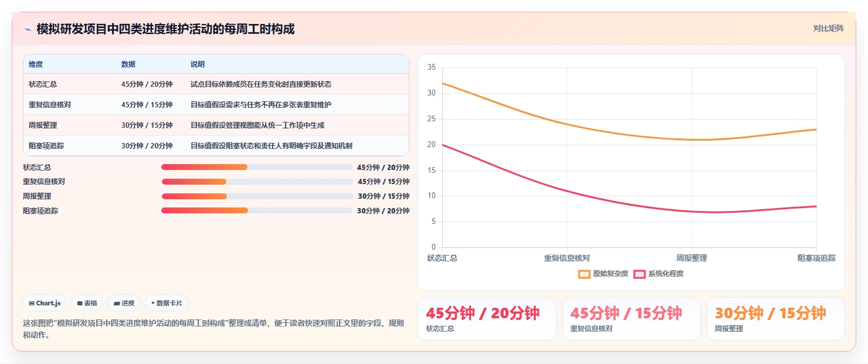
Task: Select the 重复信息核对 table row cell
Action: [50, 105]
